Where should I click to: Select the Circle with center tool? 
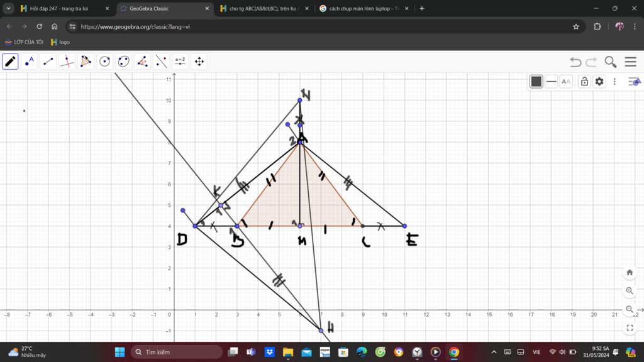click(x=105, y=62)
